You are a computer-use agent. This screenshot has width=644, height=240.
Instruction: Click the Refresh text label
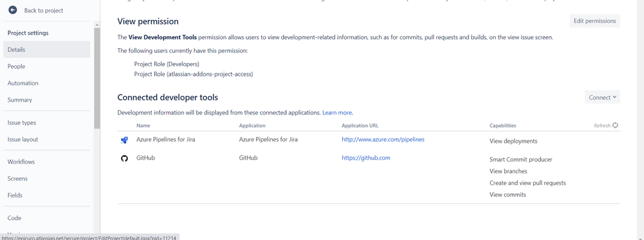tap(601, 125)
